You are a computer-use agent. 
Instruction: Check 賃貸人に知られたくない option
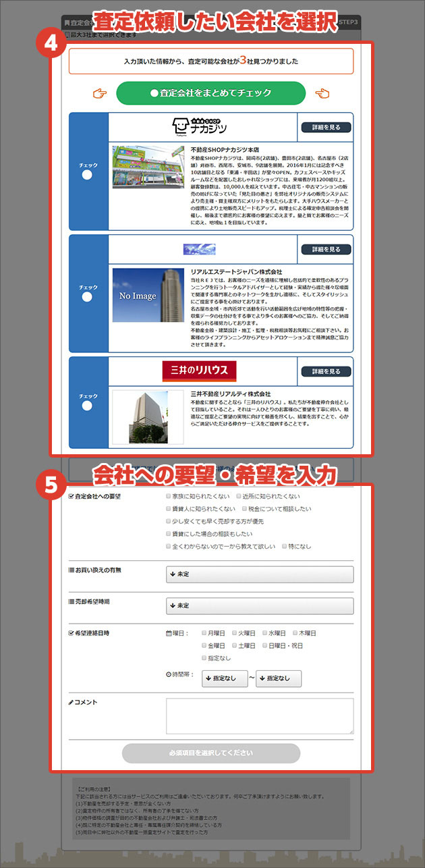[169, 508]
